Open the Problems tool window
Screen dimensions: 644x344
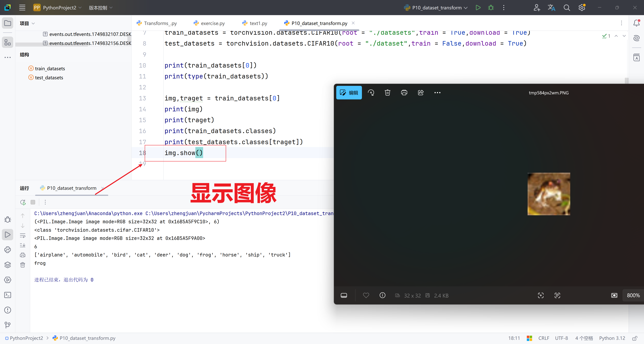[x=8, y=310]
